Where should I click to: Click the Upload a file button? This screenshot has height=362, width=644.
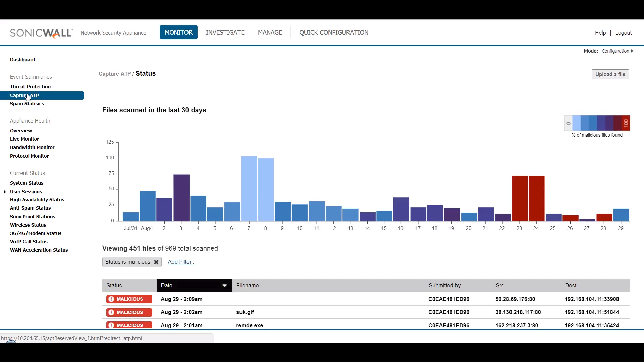(x=610, y=74)
